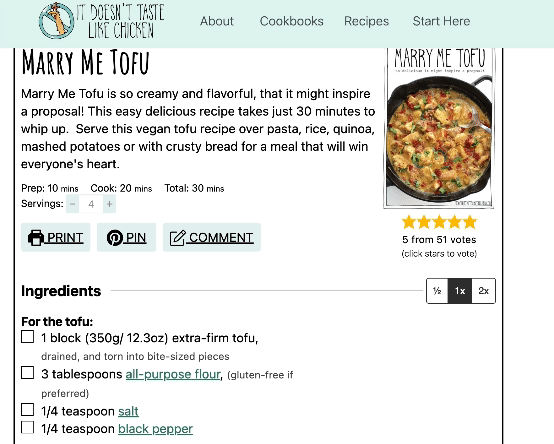Increase servings with the plus button

[110, 204]
